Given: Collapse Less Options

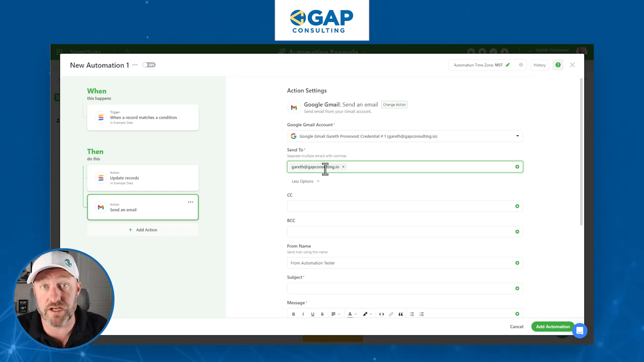Looking at the screenshot, I should tap(305, 182).
